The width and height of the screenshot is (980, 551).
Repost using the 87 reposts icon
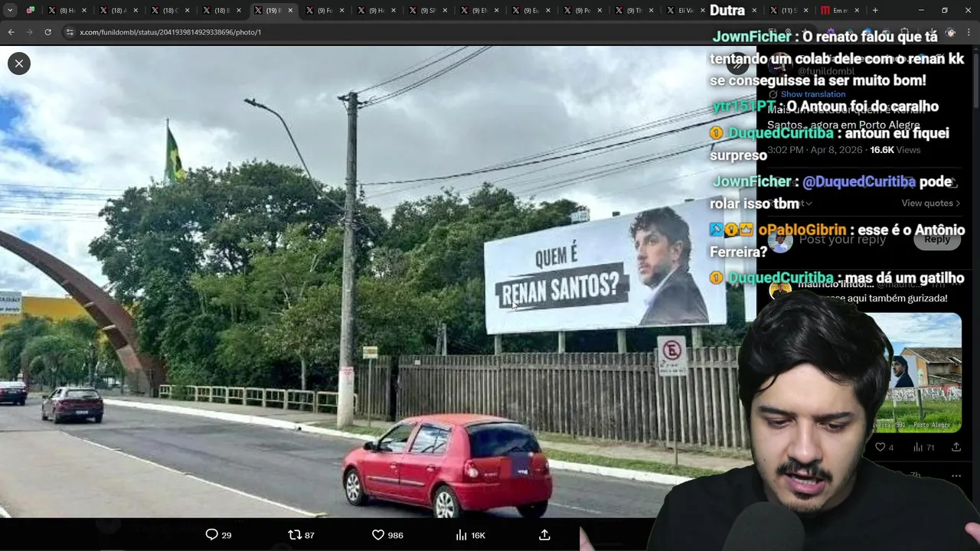pyautogui.click(x=301, y=535)
